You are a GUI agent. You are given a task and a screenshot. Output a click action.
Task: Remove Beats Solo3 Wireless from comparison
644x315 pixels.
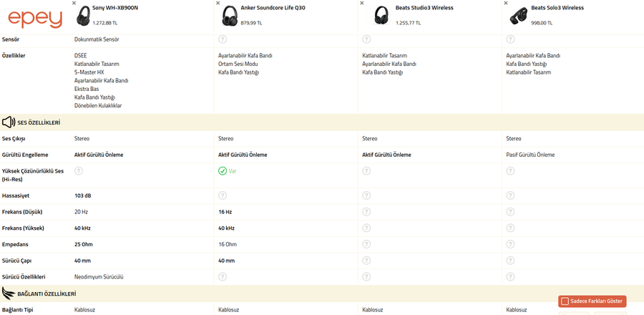coord(506,2)
